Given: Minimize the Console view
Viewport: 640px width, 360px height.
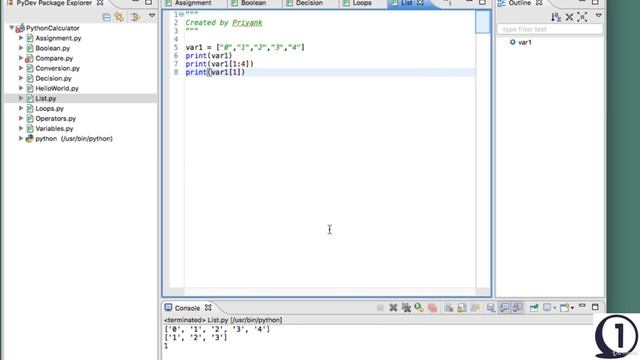Looking at the screenshot, I should pos(582,306).
